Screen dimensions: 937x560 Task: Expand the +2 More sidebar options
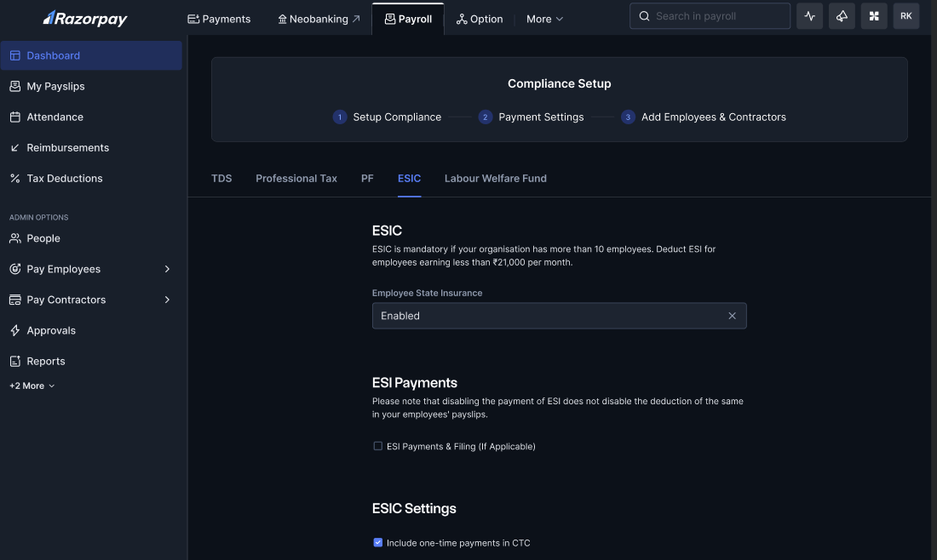[32, 386]
